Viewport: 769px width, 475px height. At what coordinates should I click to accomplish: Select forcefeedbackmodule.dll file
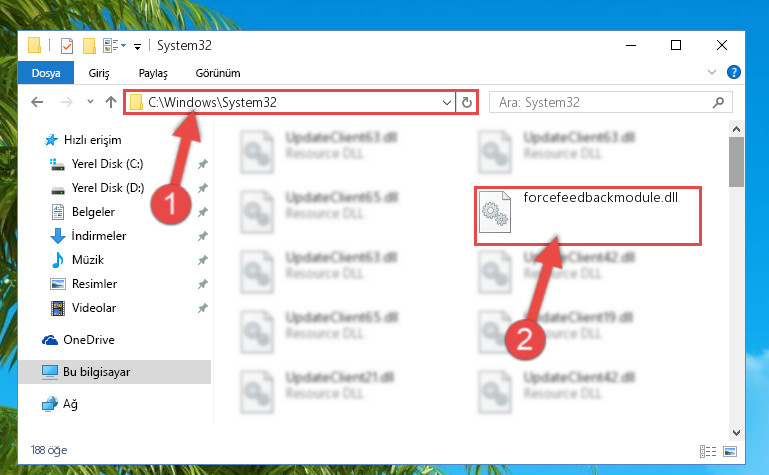tap(588, 216)
